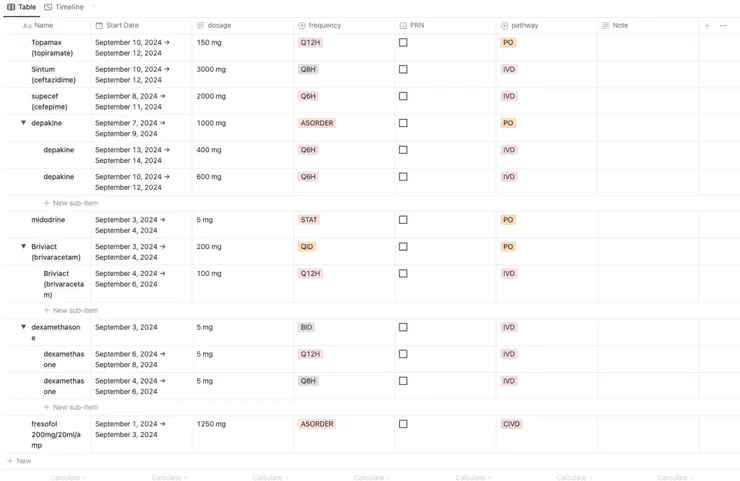Collapse the depakine sub-items toggle
Viewport: 740px width, 481px height.
pyautogui.click(x=23, y=123)
